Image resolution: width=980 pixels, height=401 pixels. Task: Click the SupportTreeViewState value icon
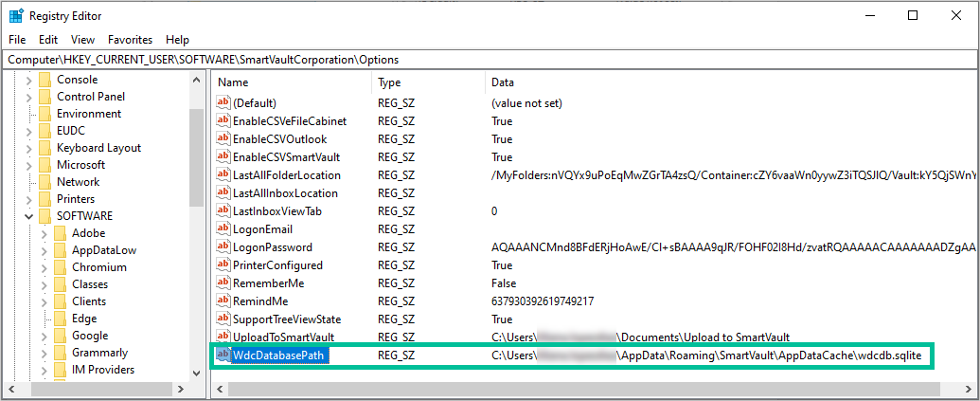pyautogui.click(x=223, y=319)
